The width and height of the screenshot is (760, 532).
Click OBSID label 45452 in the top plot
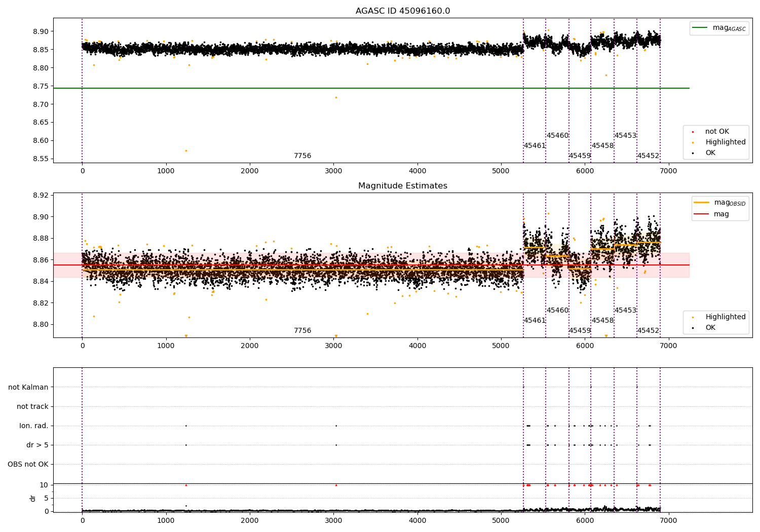tap(648, 156)
